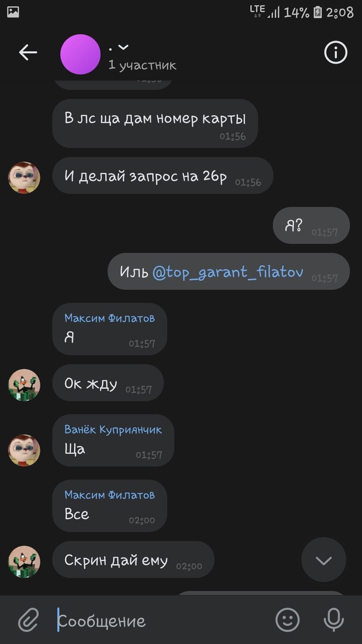Tap avatar next to "И делай запрос на 26р"
This screenshot has height=644, width=362.
(24, 178)
